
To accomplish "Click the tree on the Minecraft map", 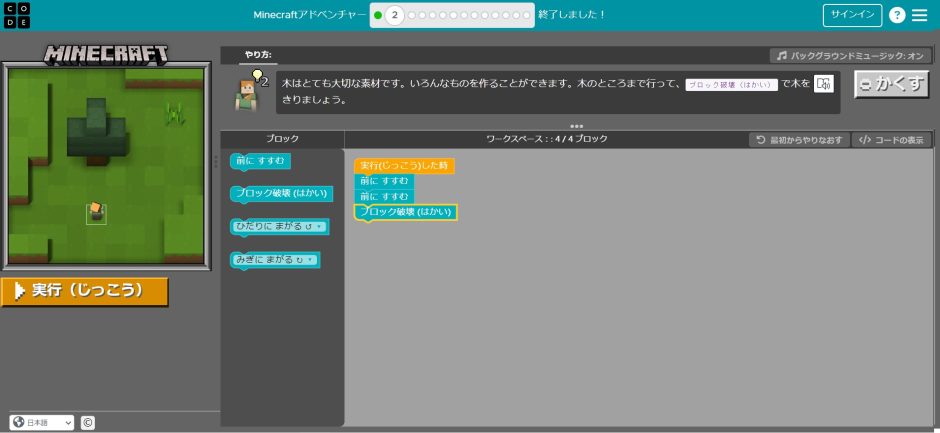I will (97, 128).
